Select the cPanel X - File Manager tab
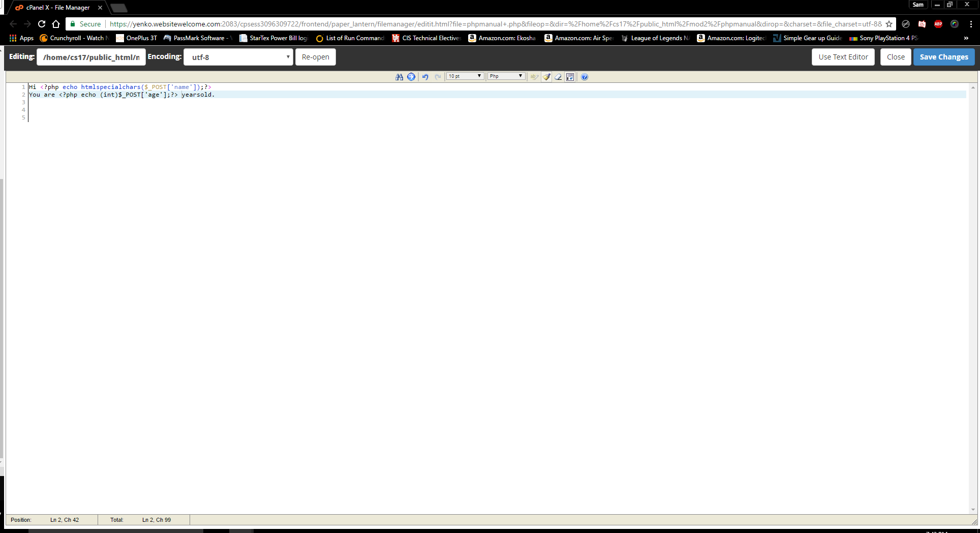 (x=56, y=8)
